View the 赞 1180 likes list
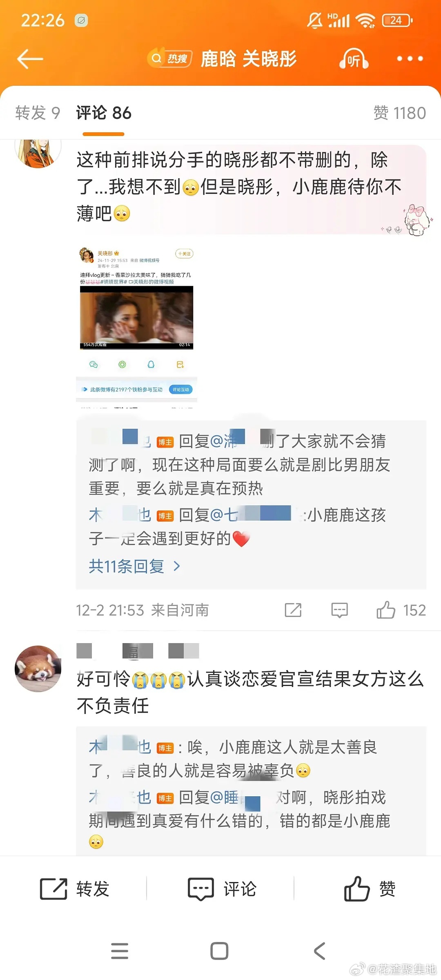This screenshot has width=441, height=980. (x=400, y=113)
